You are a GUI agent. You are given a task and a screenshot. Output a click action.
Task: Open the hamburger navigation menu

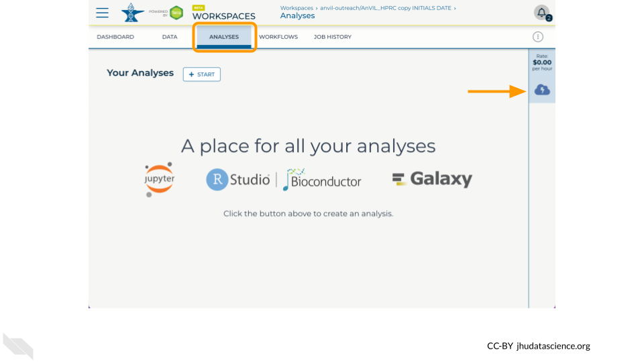pos(102,13)
